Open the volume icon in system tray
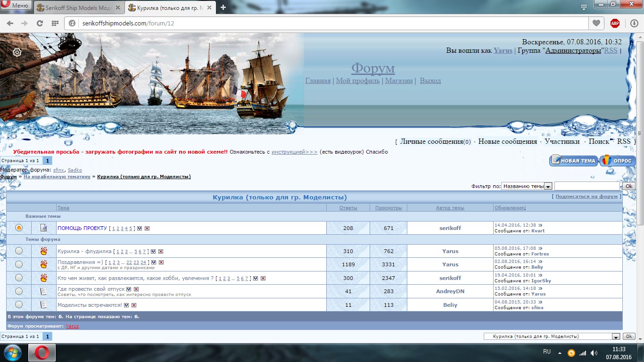This screenshot has width=644, height=362. (x=594, y=353)
